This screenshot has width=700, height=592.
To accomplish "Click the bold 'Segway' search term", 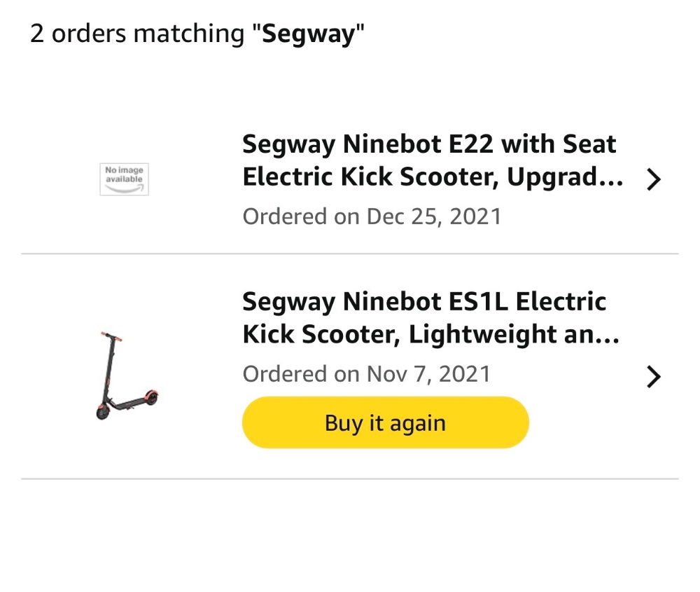I will [x=308, y=34].
